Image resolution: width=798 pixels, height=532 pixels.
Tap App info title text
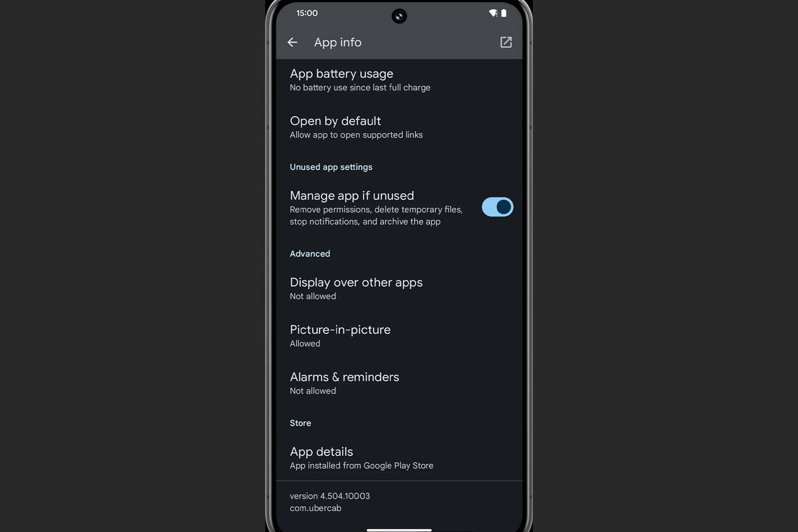[x=337, y=42]
